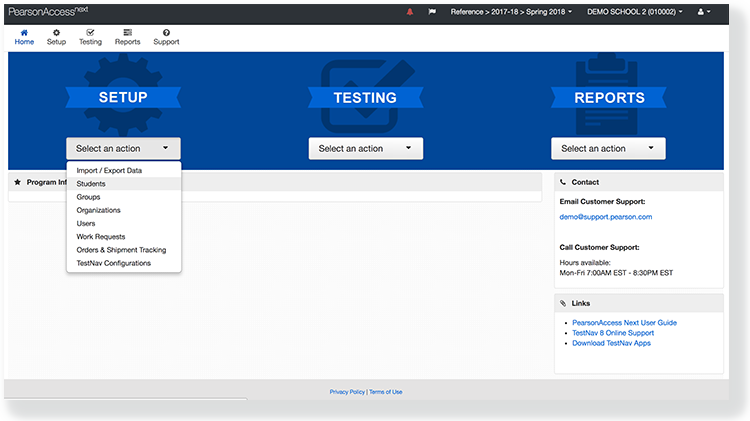Choose Import / Export Data menu option
The image size is (750, 421).
click(x=109, y=171)
